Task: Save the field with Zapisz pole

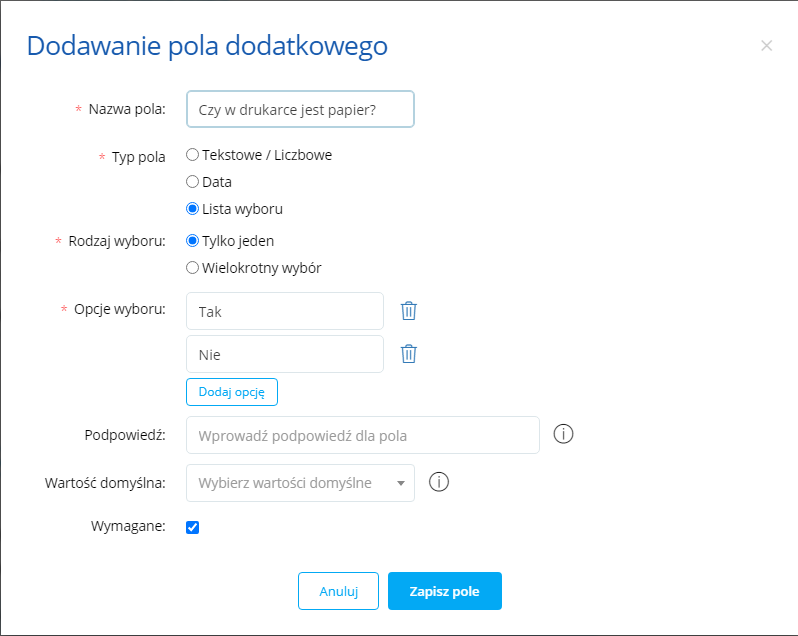Action: 444,591
